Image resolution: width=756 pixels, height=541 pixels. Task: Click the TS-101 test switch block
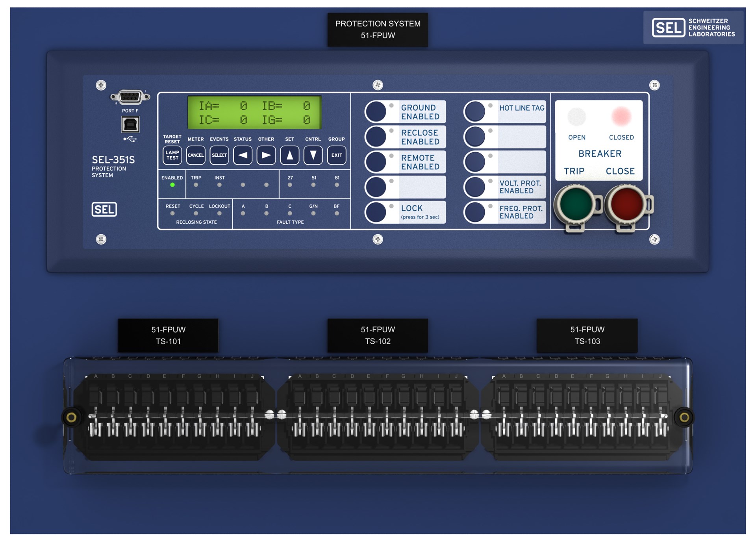point(174,417)
